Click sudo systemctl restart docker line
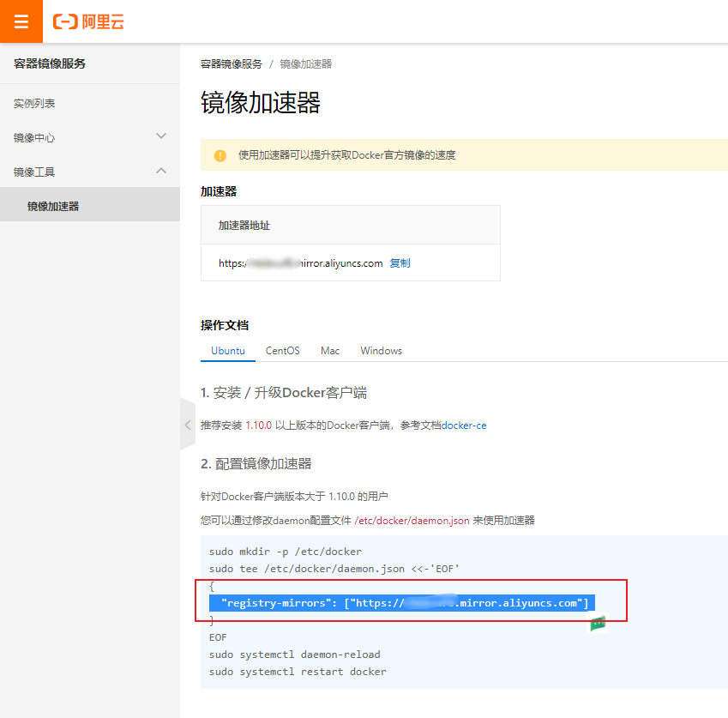The width and height of the screenshot is (728, 718). pyautogui.click(x=298, y=672)
